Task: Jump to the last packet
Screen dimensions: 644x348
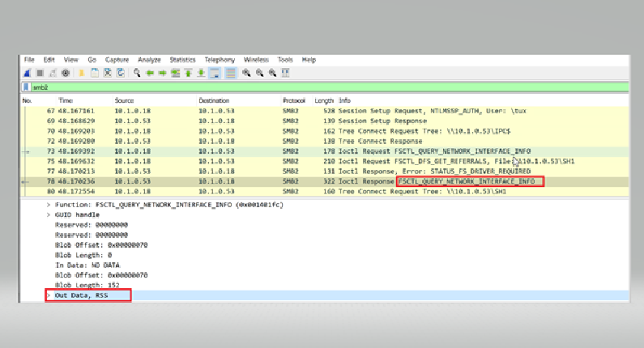Action: [201, 73]
